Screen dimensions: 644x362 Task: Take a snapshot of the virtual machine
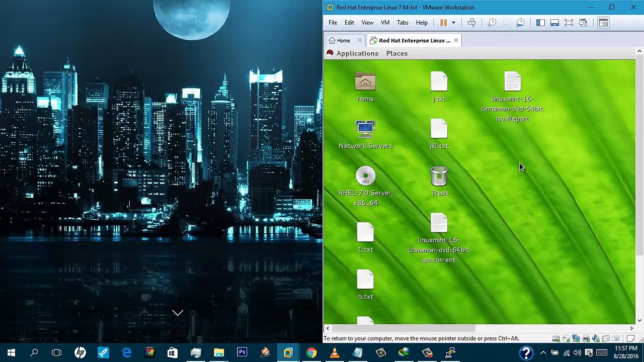(492, 23)
